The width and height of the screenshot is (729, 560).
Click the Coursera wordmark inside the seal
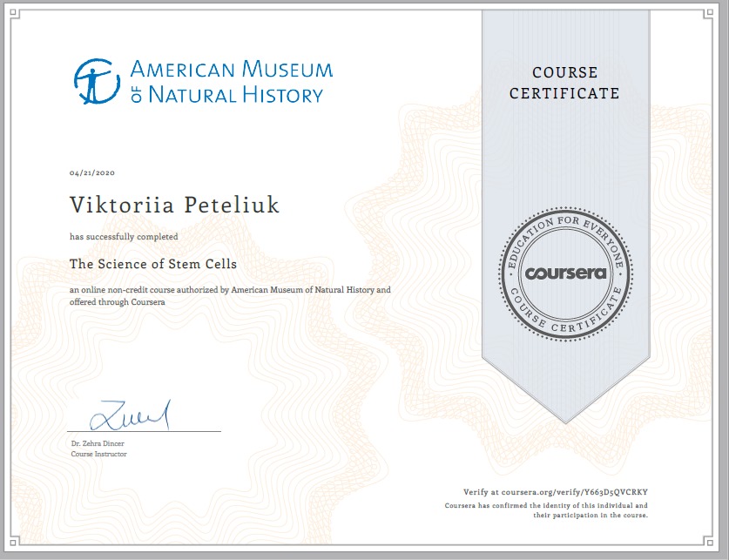click(565, 273)
